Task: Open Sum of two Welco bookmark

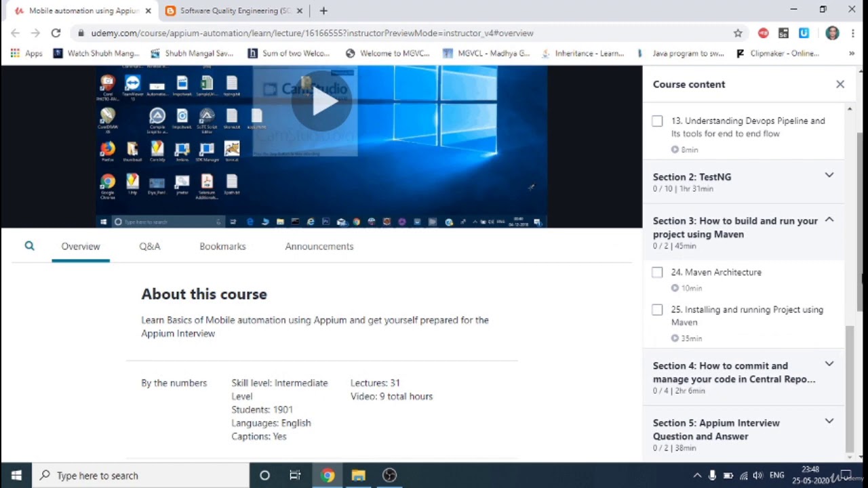Action: coord(288,53)
